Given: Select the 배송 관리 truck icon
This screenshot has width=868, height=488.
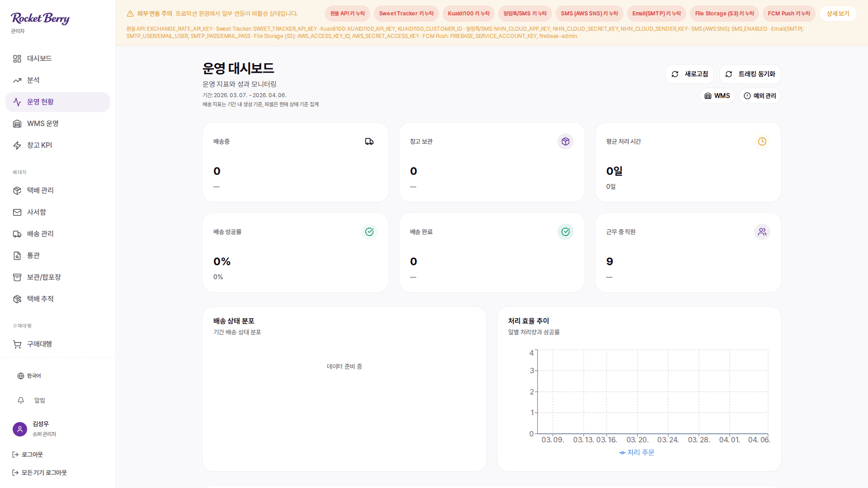Looking at the screenshot, I should 17,234.
